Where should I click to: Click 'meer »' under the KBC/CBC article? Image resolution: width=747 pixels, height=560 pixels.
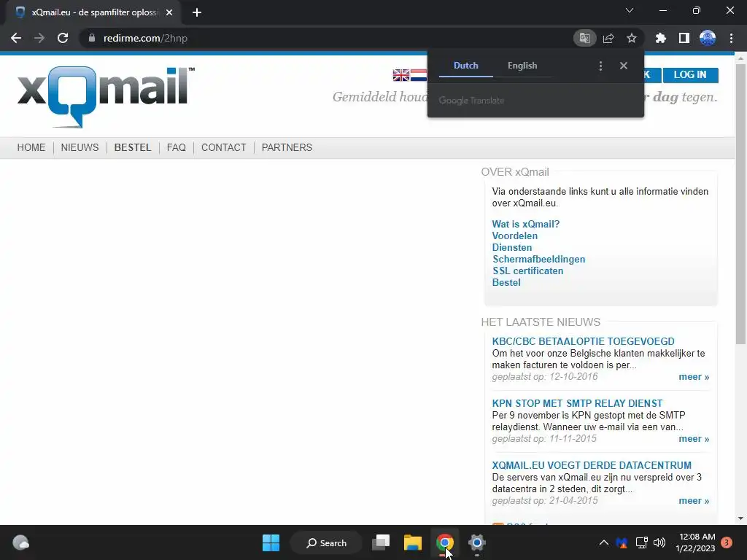tap(694, 377)
